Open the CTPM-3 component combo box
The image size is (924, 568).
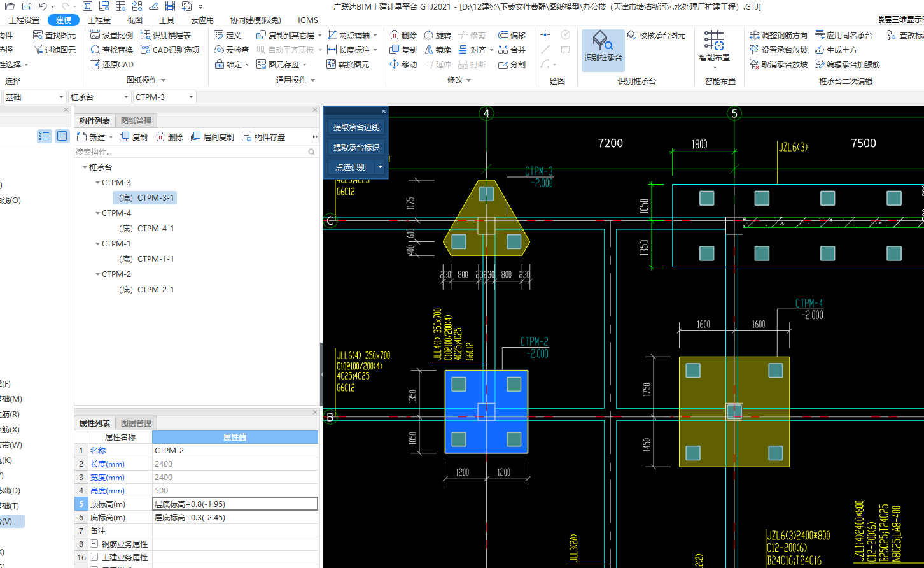click(x=165, y=97)
